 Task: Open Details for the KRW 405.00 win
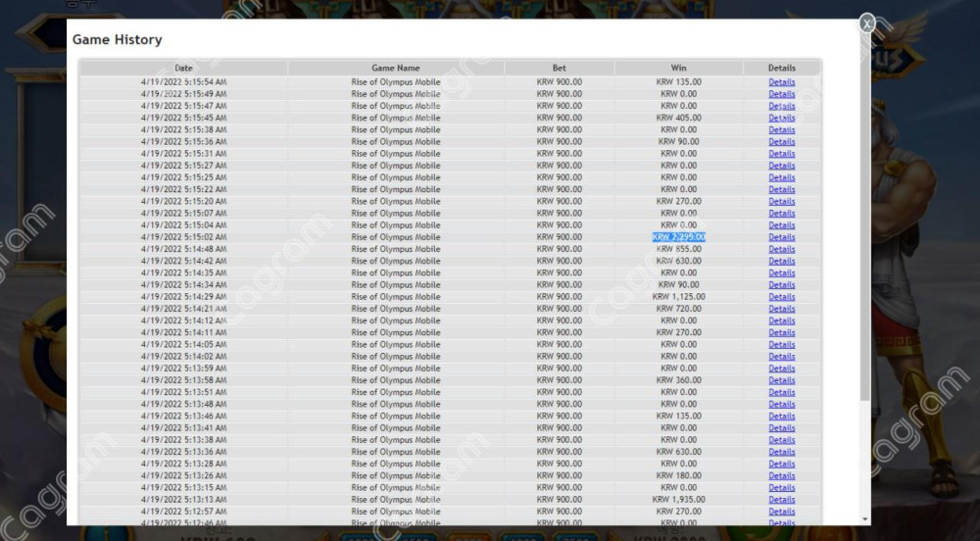click(781, 118)
